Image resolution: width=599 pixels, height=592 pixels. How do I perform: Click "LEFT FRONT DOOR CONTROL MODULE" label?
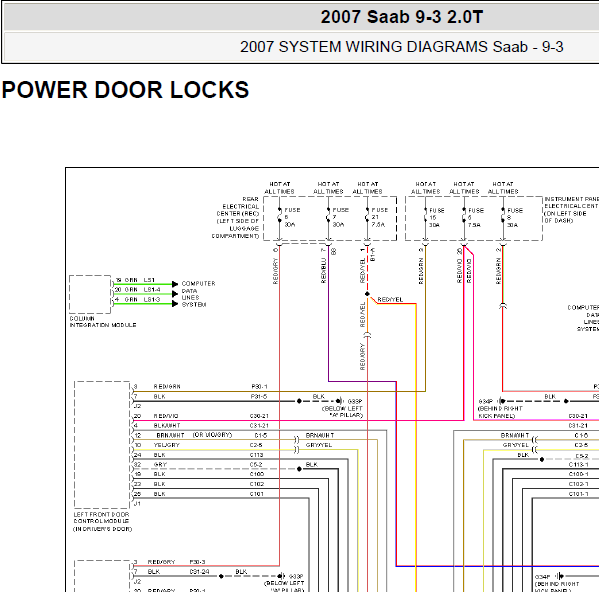pos(102,522)
